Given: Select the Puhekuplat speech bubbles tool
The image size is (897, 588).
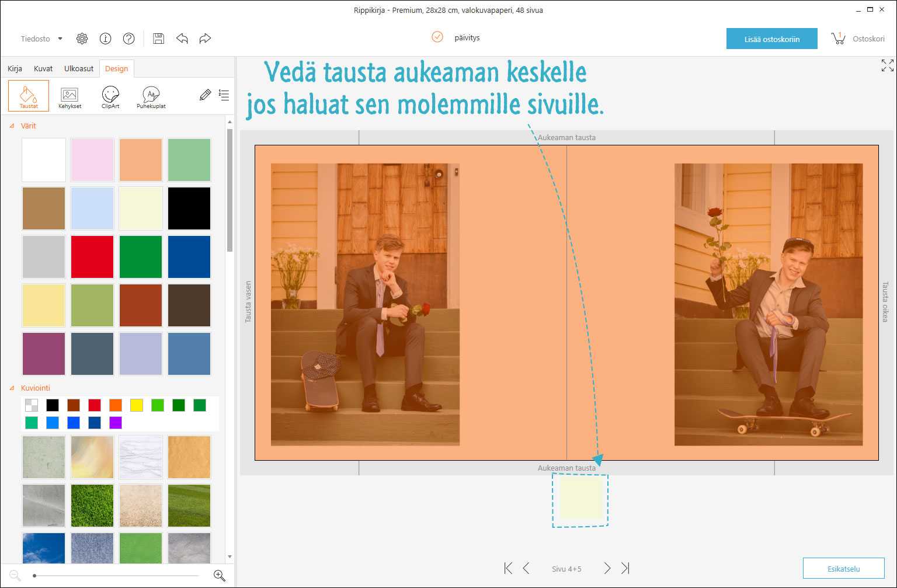Looking at the screenshot, I should (x=151, y=97).
